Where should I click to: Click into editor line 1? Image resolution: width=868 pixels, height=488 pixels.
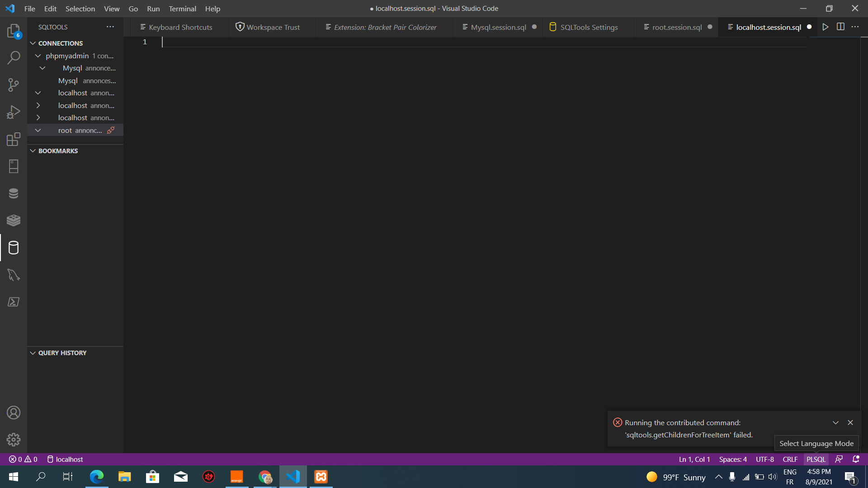tap(484, 42)
